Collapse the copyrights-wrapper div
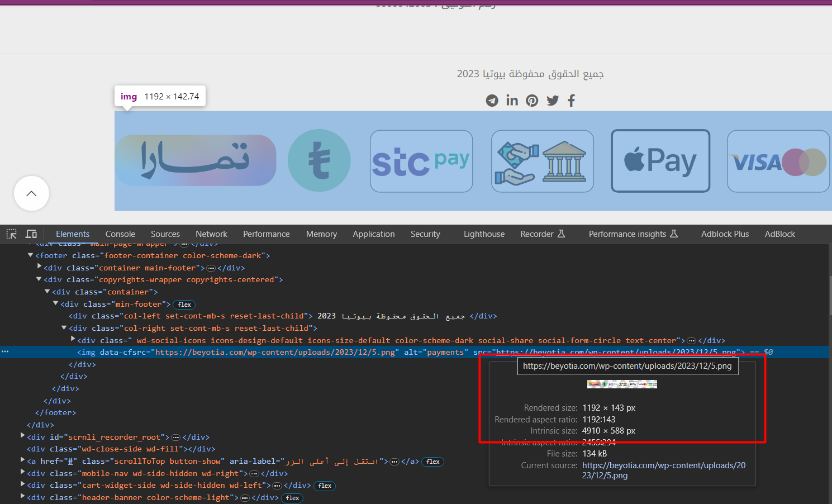The height and width of the screenshot is (504, 832). (x=39, y=279)
